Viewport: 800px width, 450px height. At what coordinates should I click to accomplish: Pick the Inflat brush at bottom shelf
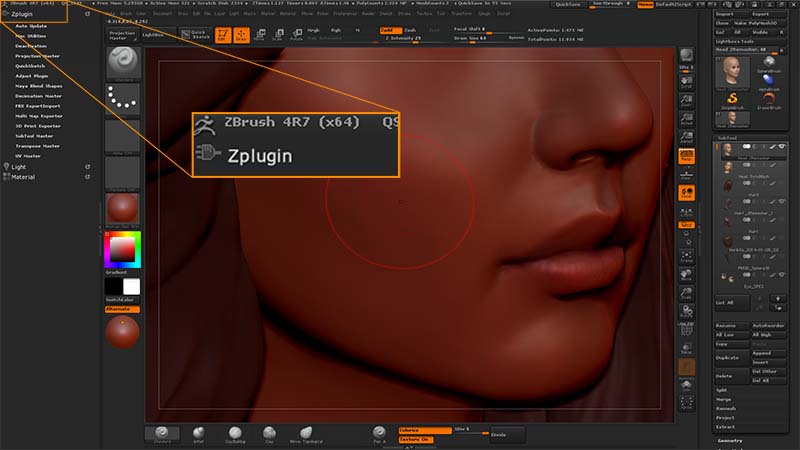tap(198, 434)
